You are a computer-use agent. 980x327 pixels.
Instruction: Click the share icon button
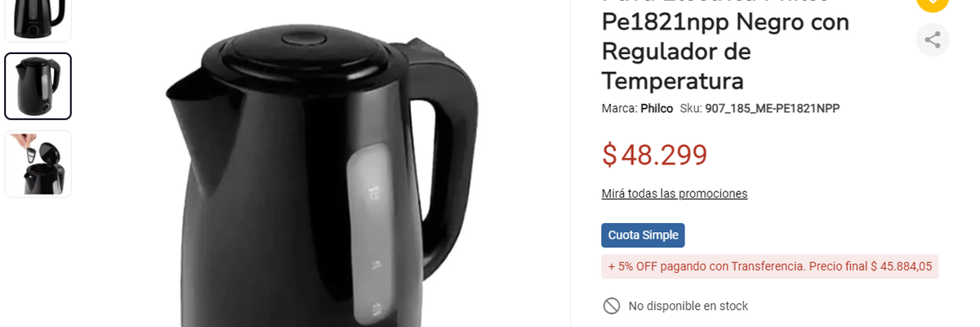[932, 39]
